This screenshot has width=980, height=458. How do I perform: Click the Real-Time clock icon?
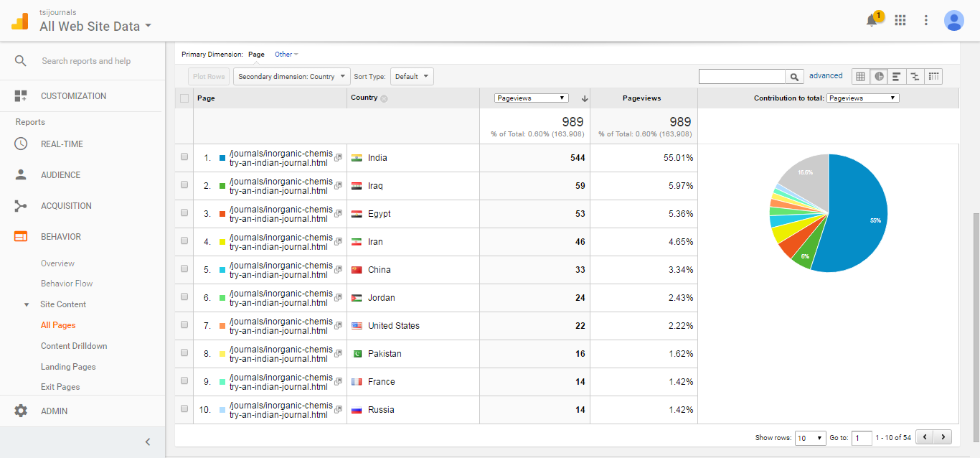[21, 144]
